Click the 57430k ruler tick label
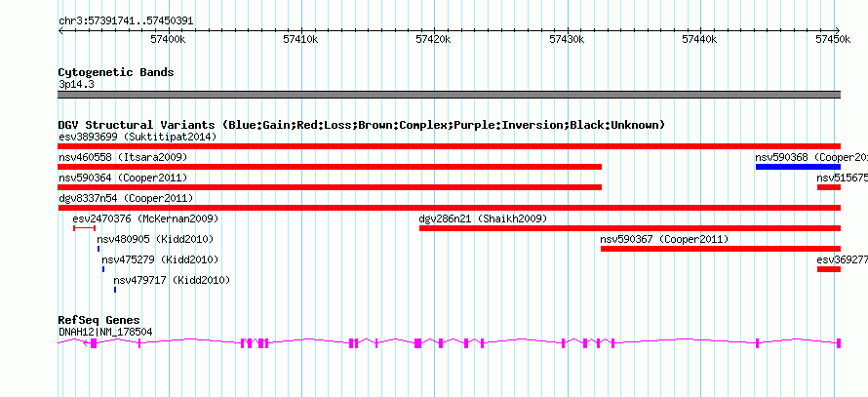Image resolution: width=868 pixels, height=397 pixels. tap(568, 39)
